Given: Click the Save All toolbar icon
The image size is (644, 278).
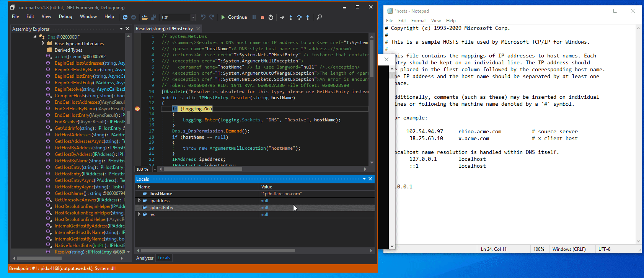Looking at the screenshot, I should point(153,17).
